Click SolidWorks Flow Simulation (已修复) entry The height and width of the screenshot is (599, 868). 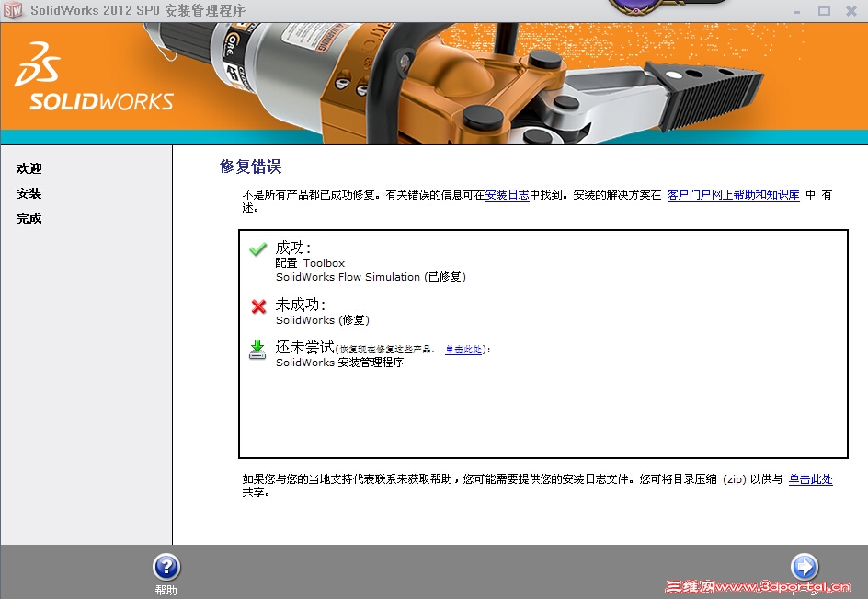tap(371, 277)
